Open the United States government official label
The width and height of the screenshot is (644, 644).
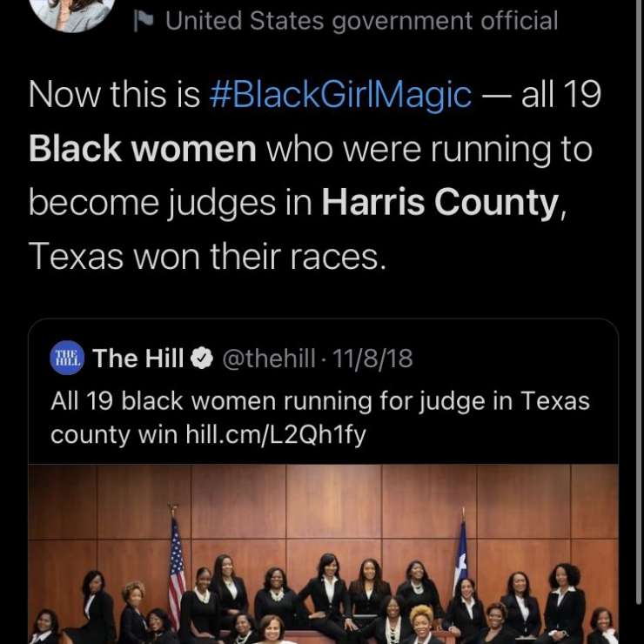click(x=361, y=21)
